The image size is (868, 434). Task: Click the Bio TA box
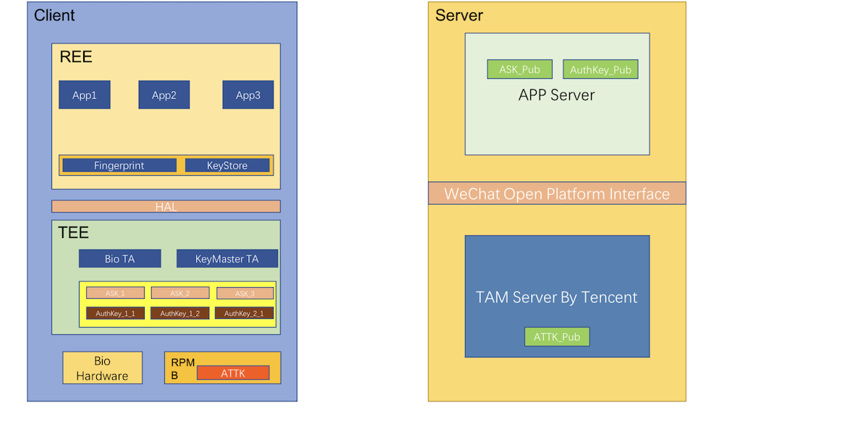point(120,259)
